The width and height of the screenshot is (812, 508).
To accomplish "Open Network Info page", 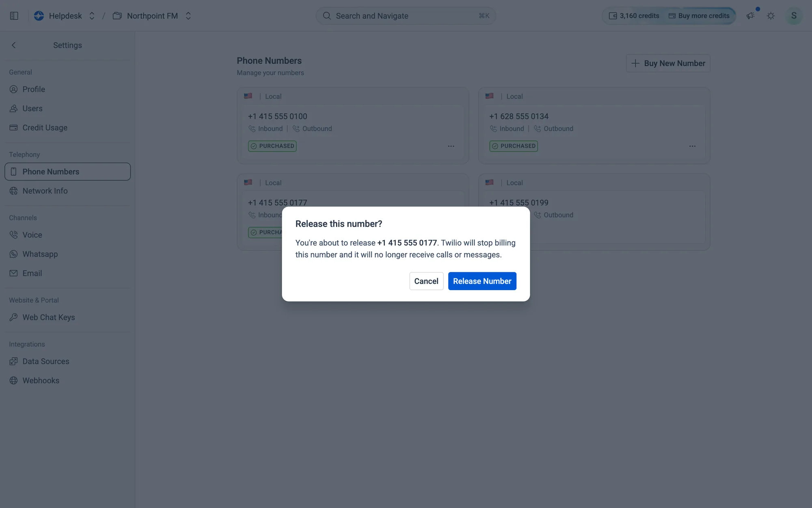I will click(67, 191).
